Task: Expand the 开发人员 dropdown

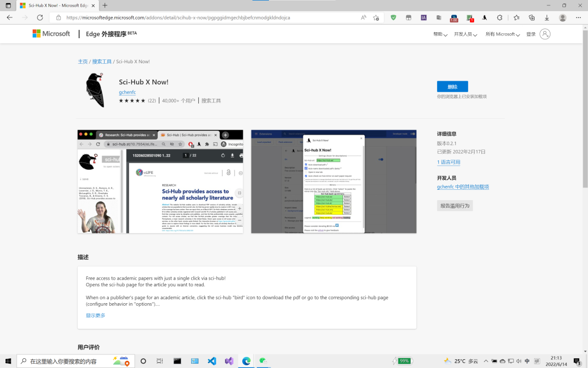Action: click(465, 34)
